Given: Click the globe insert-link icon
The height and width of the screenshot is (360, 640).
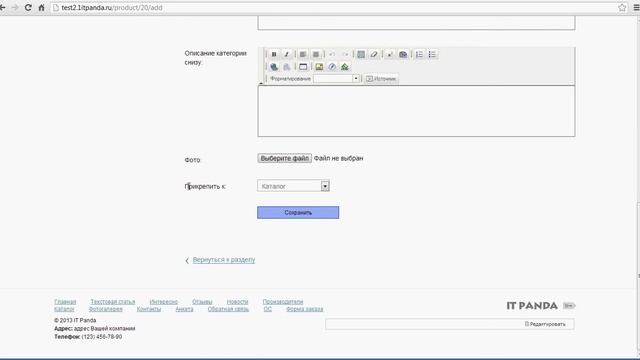Looking at the screenshot, I should click(274, 67).
